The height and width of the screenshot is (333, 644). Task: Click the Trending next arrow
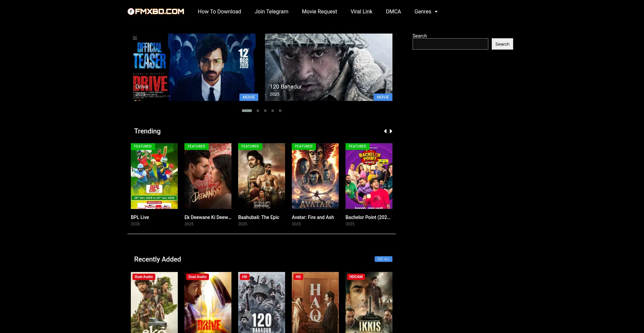coord(391,131)
